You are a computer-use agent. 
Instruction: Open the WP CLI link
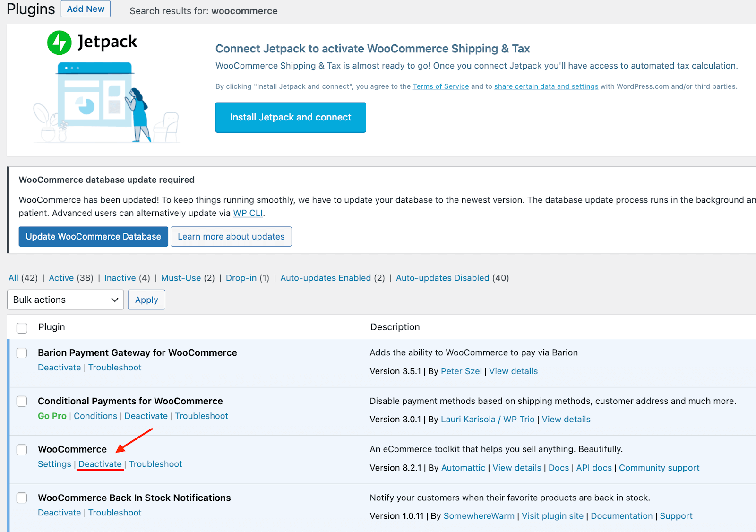248,213
